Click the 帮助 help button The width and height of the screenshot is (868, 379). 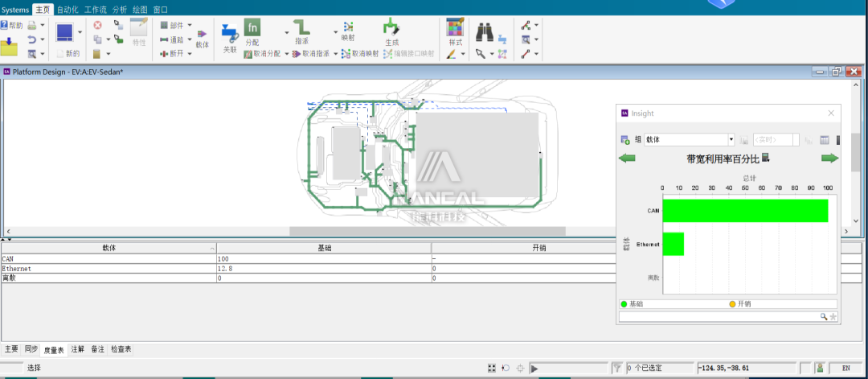(11, 25)
